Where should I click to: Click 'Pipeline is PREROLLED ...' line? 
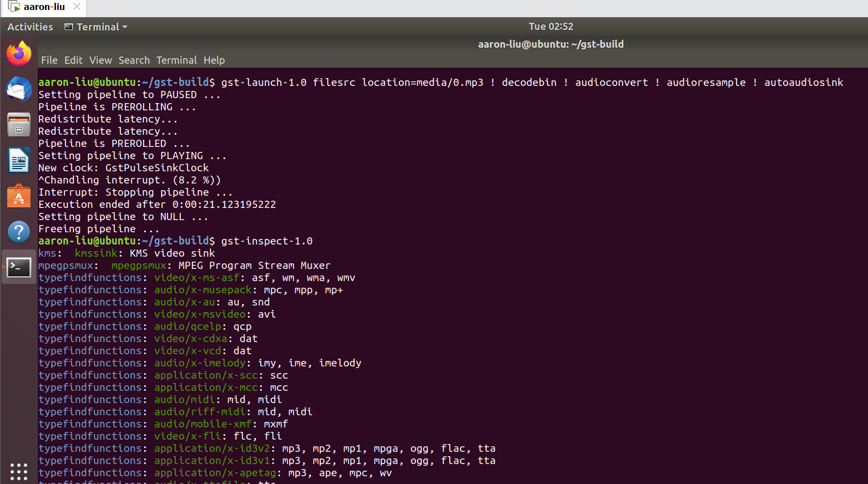point(114,144)
